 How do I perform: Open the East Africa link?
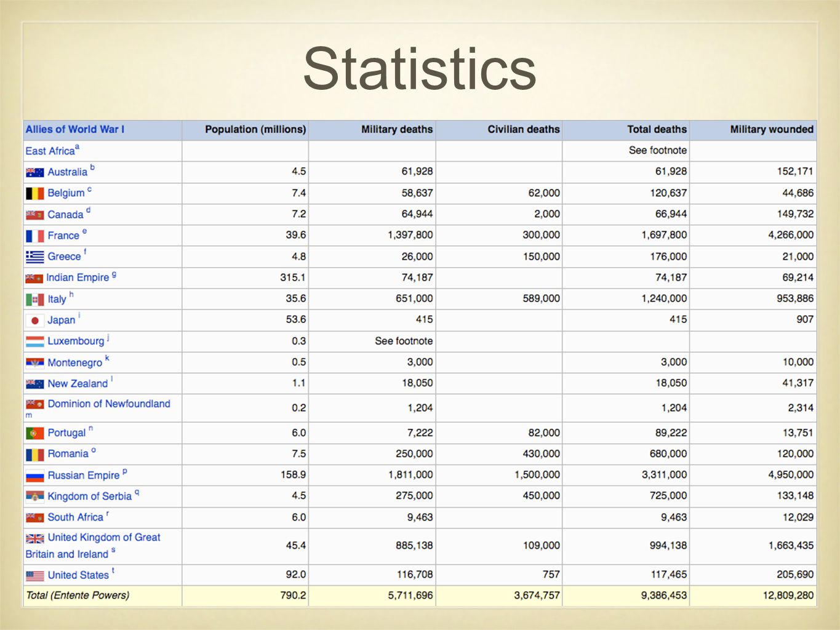point(50,151)
